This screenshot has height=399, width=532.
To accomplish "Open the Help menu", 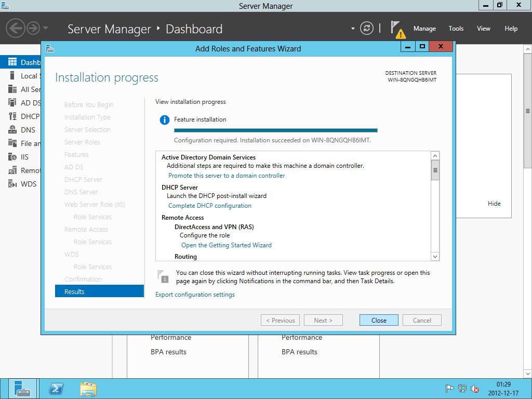I will tap(511, 29).
